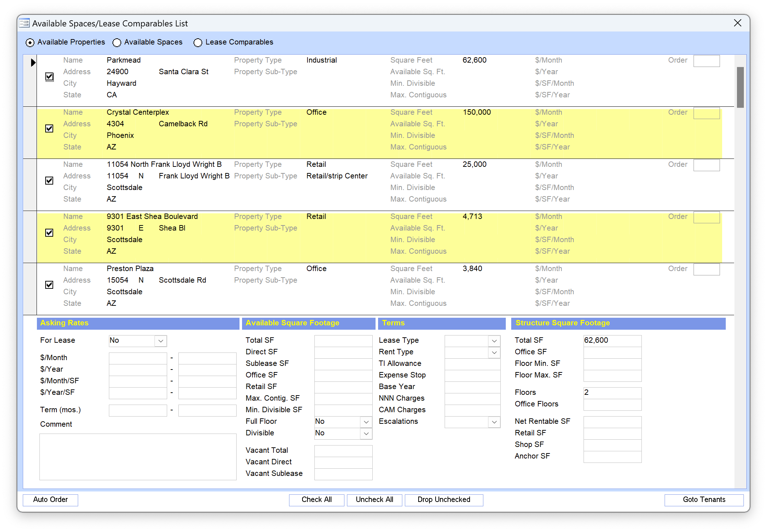Viewport: 767px width, 532px height.
Task: Click the Check All button
Action: pos(317,500)
